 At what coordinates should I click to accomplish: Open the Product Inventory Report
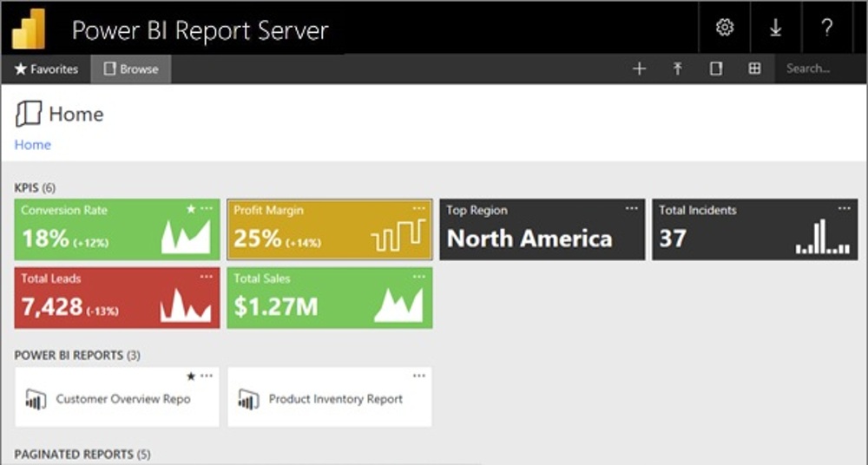(x=335, y=399)
